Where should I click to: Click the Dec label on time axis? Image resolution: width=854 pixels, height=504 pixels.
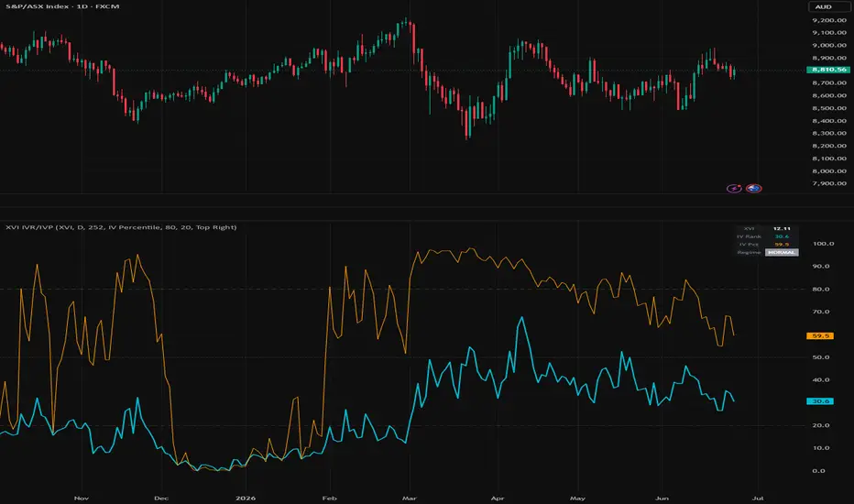coord(162,498)
